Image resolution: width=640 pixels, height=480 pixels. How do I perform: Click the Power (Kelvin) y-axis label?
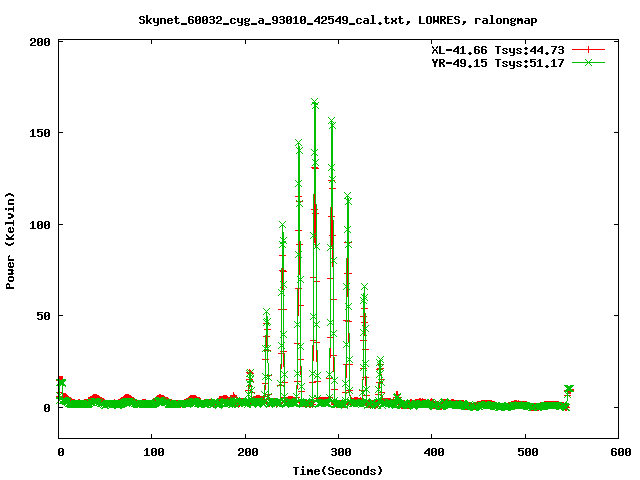(10, 241)
